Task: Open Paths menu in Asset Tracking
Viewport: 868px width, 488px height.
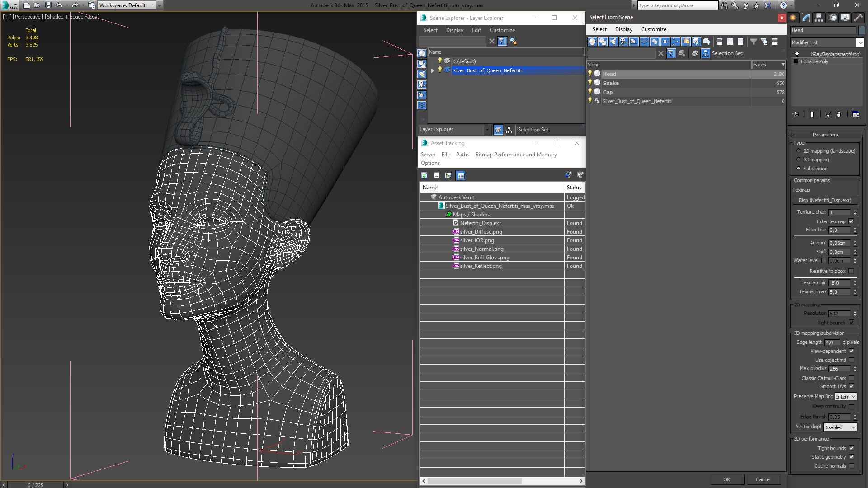Action: 462,155
